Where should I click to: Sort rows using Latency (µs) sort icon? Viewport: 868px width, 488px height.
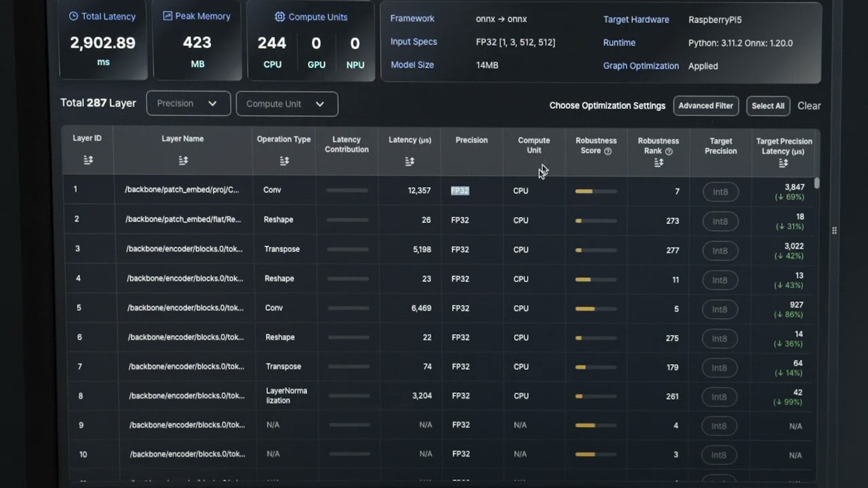pyautogui.click(x=410, y=161)
